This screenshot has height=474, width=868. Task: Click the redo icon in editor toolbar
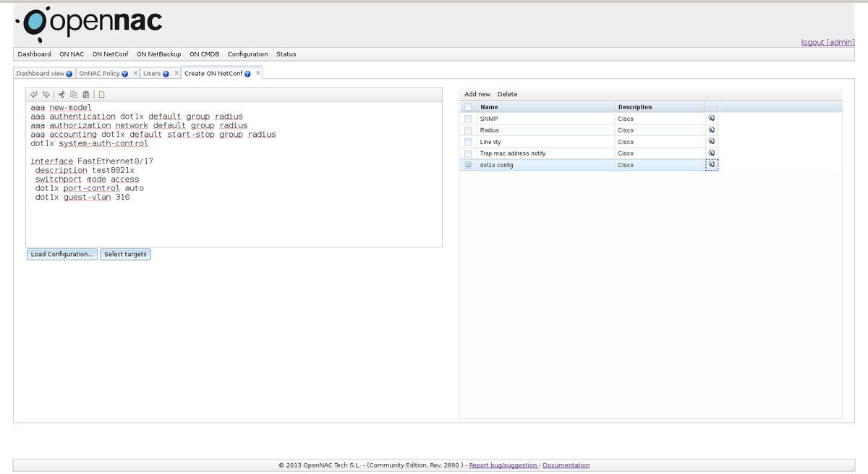pyautogui.click(x=46, y=94)
